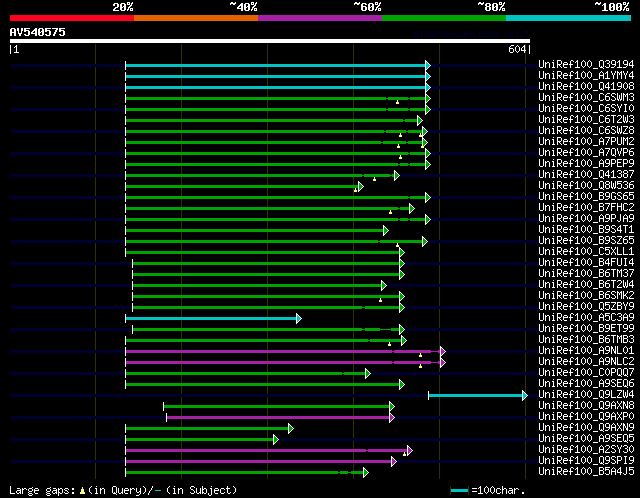Click arrowhead at end of Q9AXN9 alignment

(291, 429)
